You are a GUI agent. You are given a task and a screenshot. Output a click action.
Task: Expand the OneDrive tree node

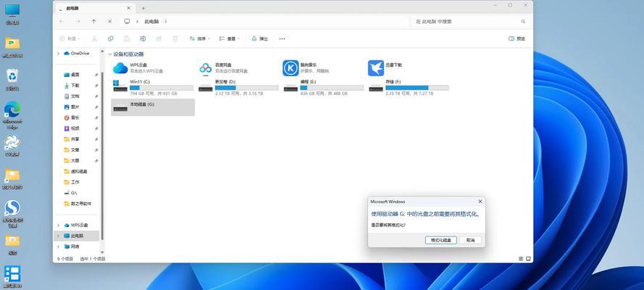59,54
